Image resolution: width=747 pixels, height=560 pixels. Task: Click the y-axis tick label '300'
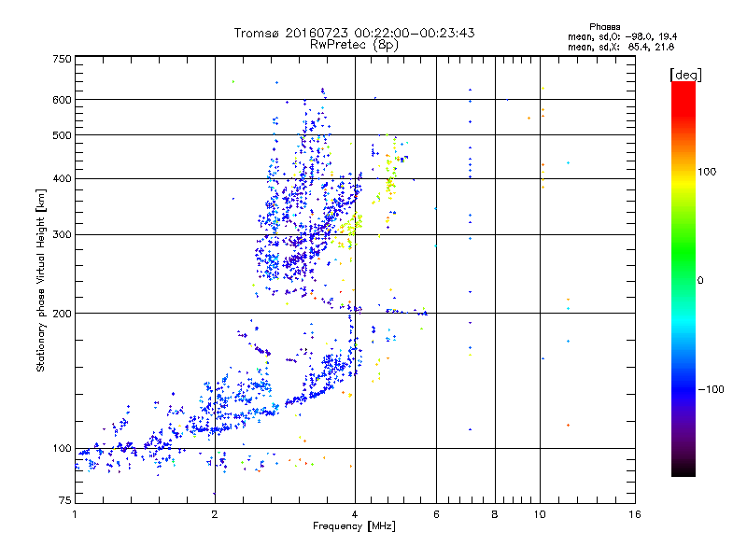pyautogui.click(x=62, y=235)
